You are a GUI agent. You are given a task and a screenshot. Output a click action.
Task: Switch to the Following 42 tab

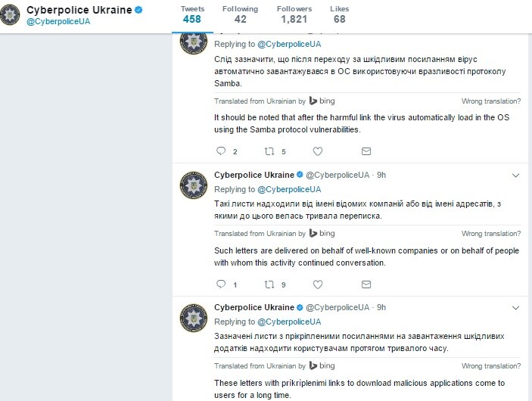click(x=240, y=14)
